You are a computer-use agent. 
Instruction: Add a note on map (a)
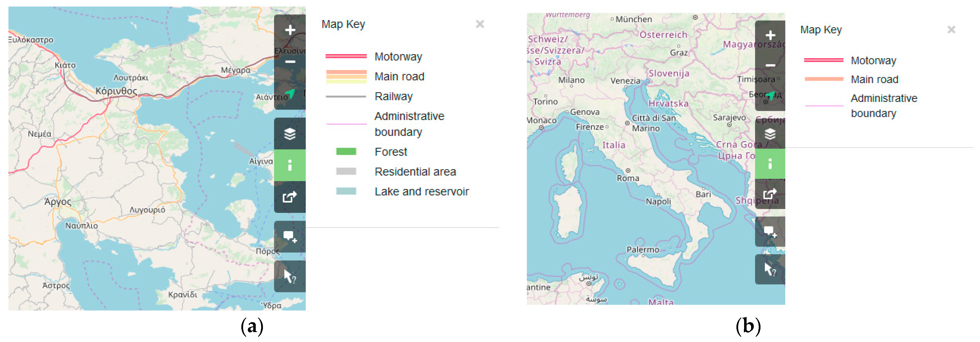pos(290,237)
